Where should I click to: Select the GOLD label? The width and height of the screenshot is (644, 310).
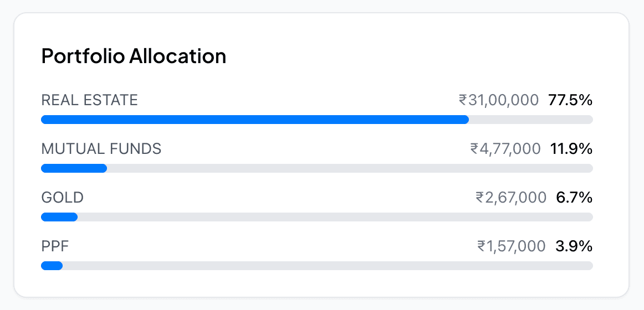(x=63, y=197)
